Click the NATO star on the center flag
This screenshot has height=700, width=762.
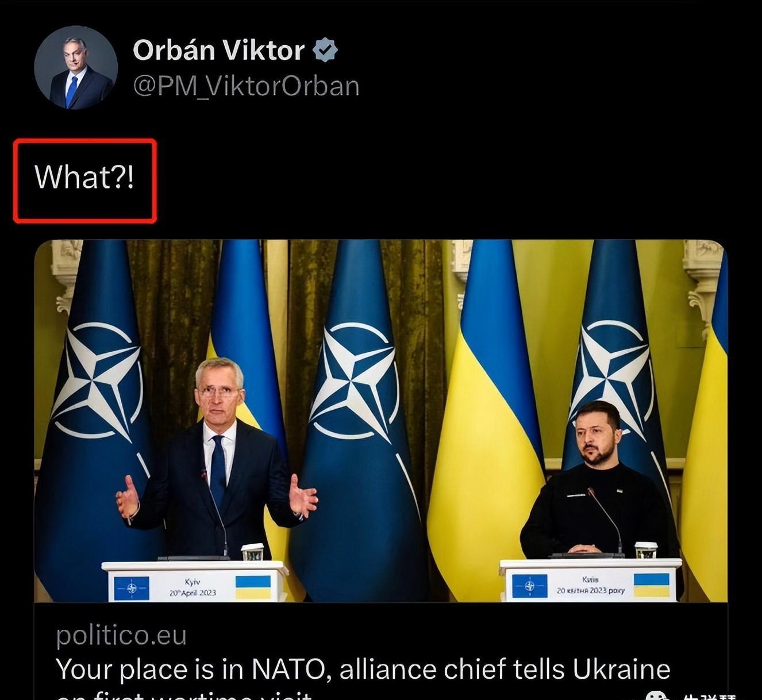355,382
